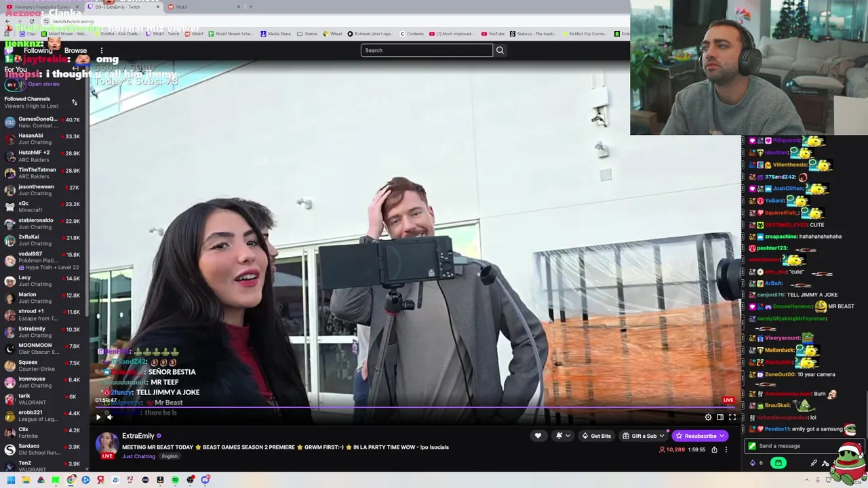The image size is (868, 488).
Task: Play the ExtraEmily stream video
Action: pyautogui.click(x=98, y=418)
